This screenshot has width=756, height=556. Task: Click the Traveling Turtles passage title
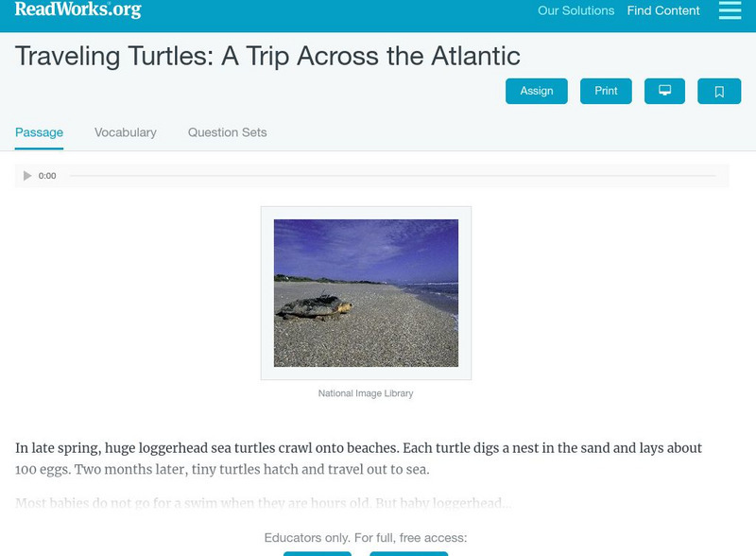[267, 56]
